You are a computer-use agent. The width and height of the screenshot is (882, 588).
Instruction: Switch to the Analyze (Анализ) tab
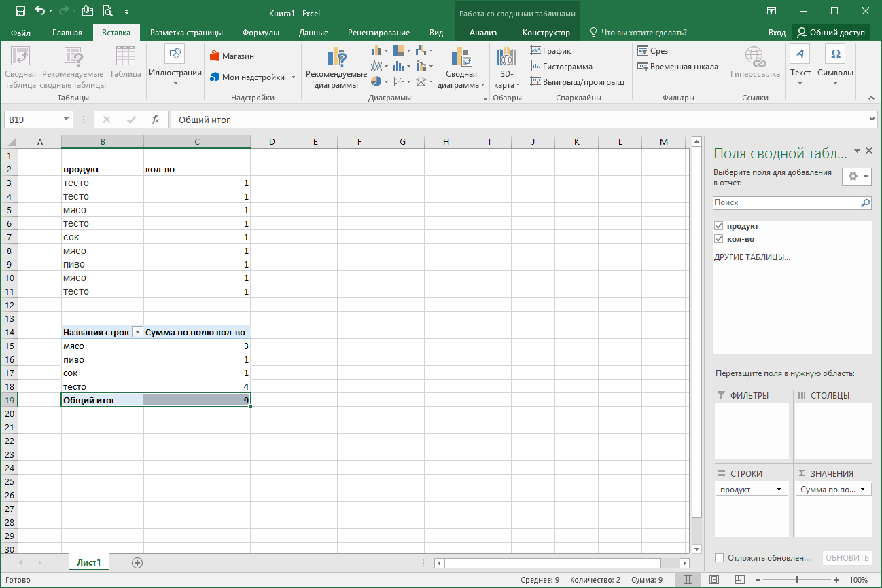pos(483,33)
